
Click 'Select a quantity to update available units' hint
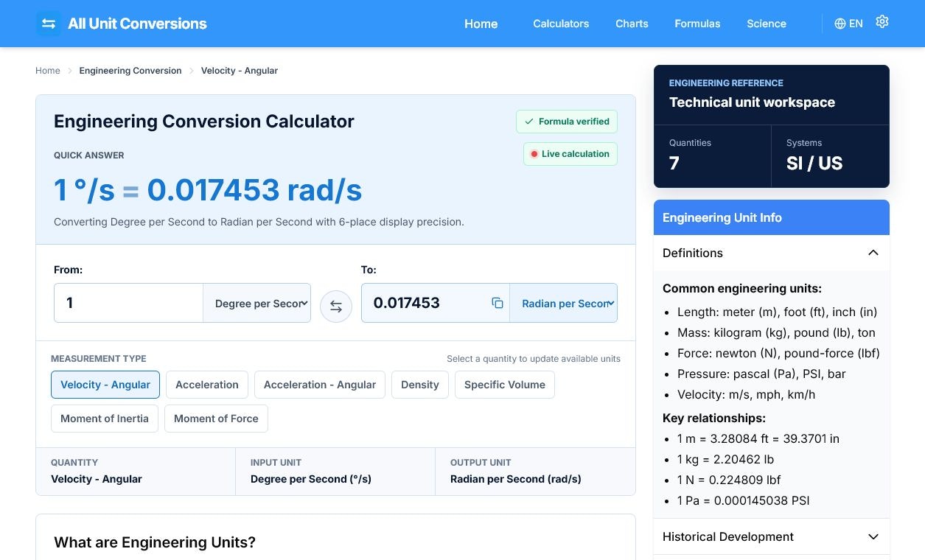[534, 359]
